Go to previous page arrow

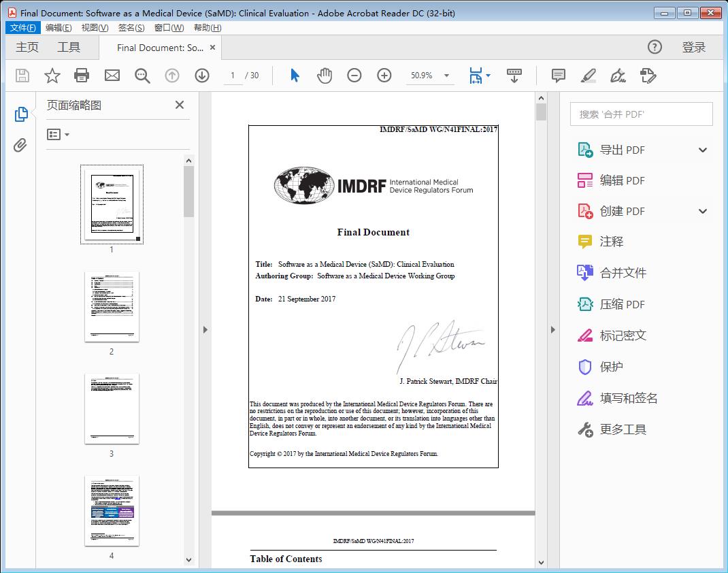(x=172, y=76)
